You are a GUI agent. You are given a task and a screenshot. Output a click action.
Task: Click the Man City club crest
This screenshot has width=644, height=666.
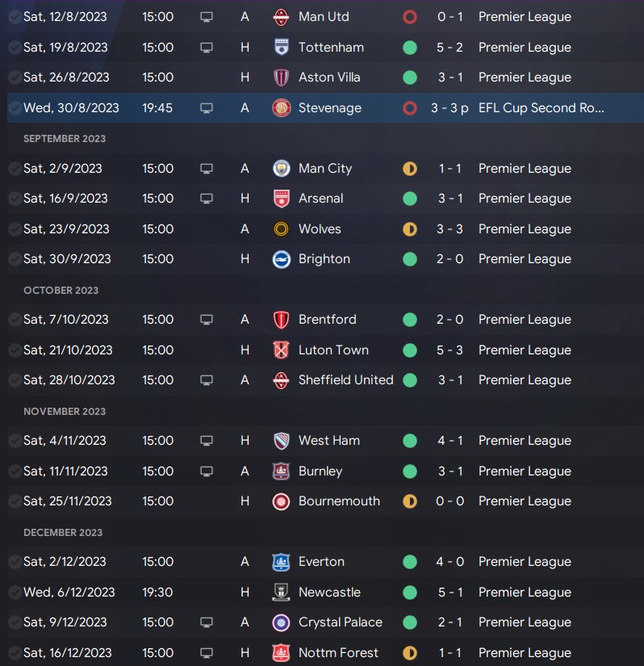281,169
